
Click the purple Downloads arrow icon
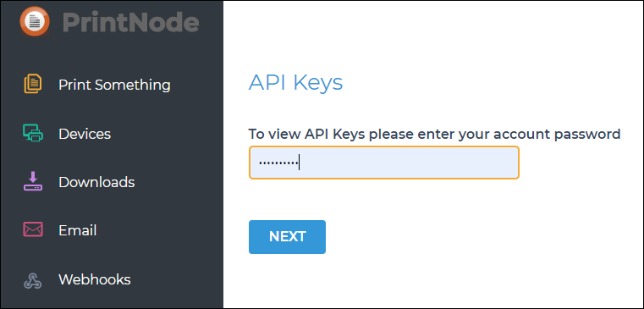click(x=32, y=181)
